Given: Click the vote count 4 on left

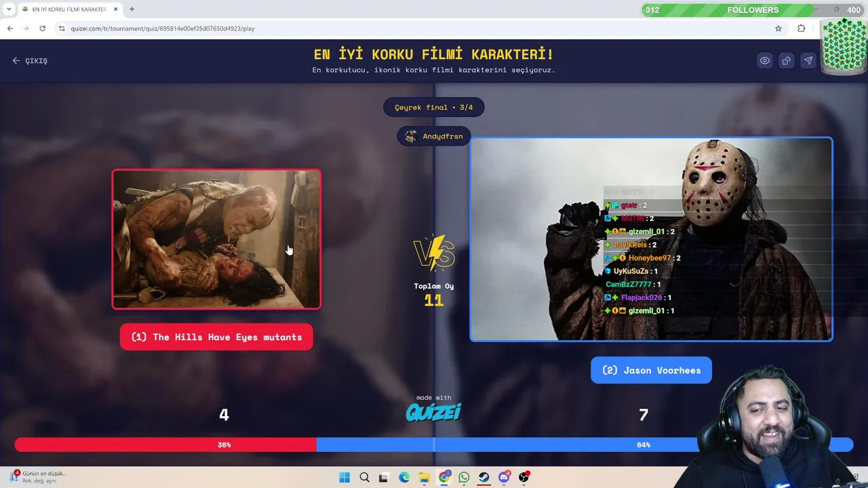Looking at the screenshot, I should pyautogui.click(x=224, y=414).
